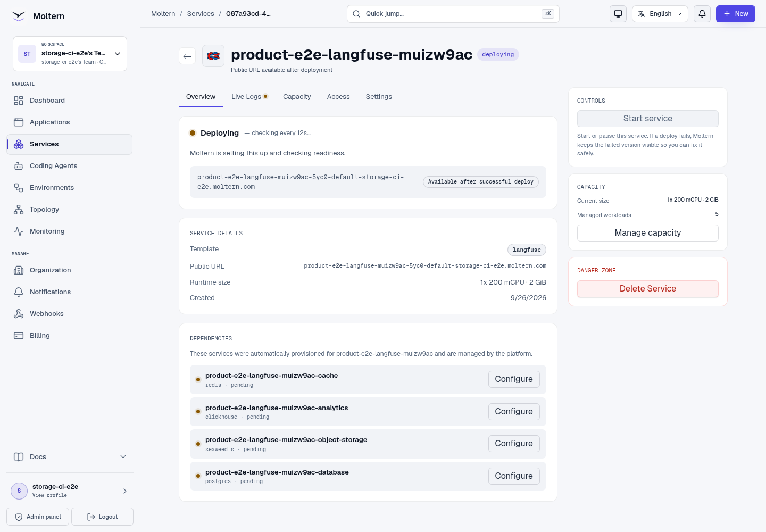The image size is (766, 532).
Task: Open Applications in the sidebar
Action: (69, 122)
